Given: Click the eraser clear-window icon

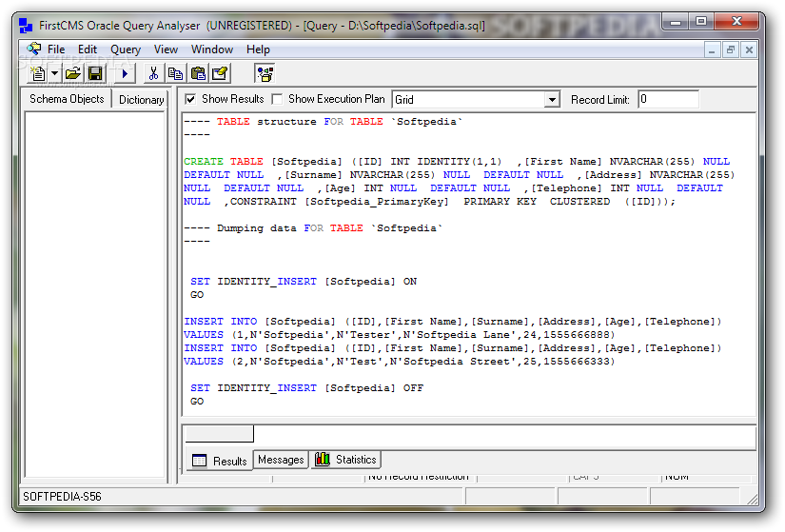Looking at the screenshot, I should click(220, 74).
